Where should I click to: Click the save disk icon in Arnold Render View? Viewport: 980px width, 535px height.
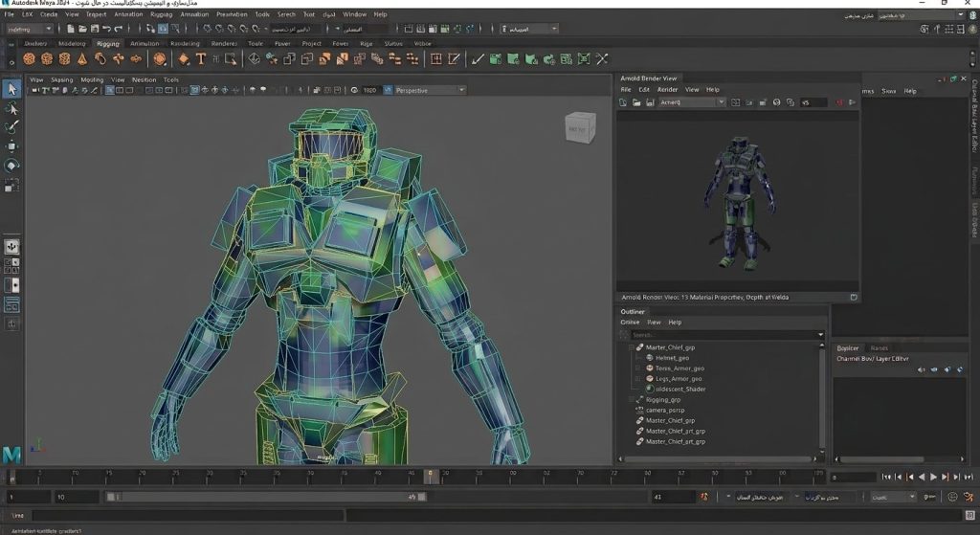click(x=650, y=102)
